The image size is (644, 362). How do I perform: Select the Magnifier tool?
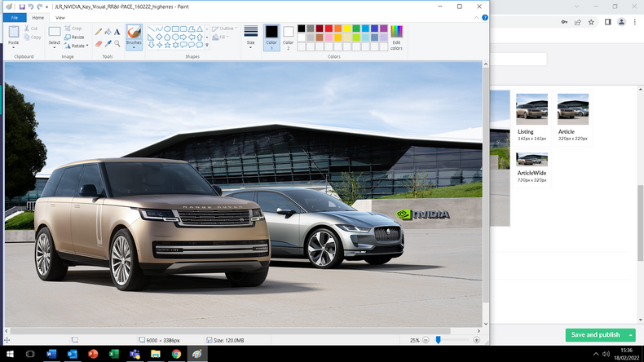pyautogui.click(x=117, y=43)
